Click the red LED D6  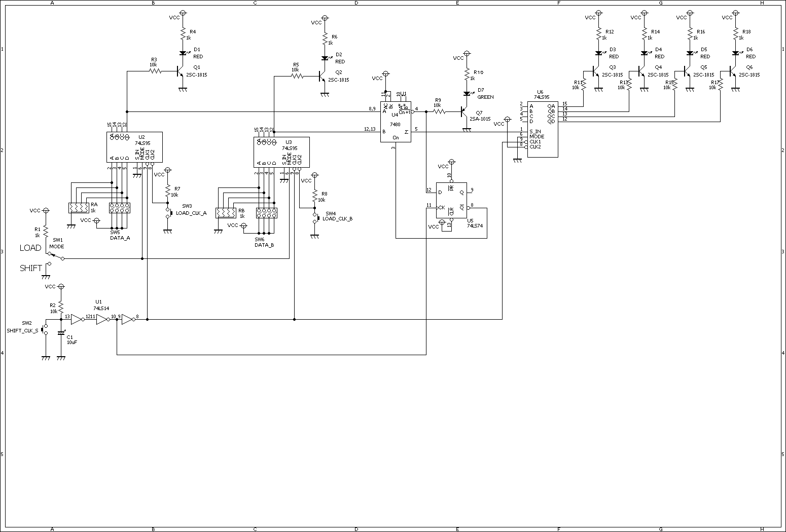(x=735, y=53)
